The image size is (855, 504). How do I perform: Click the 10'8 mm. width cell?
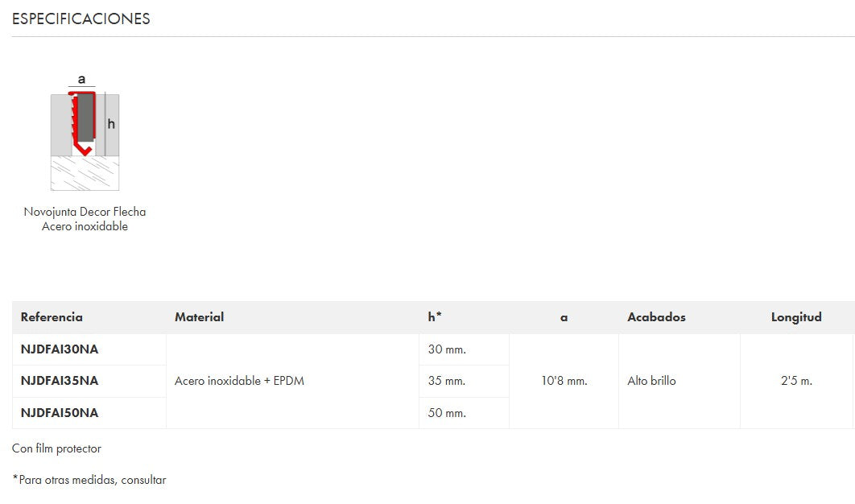tap(564, 381)
